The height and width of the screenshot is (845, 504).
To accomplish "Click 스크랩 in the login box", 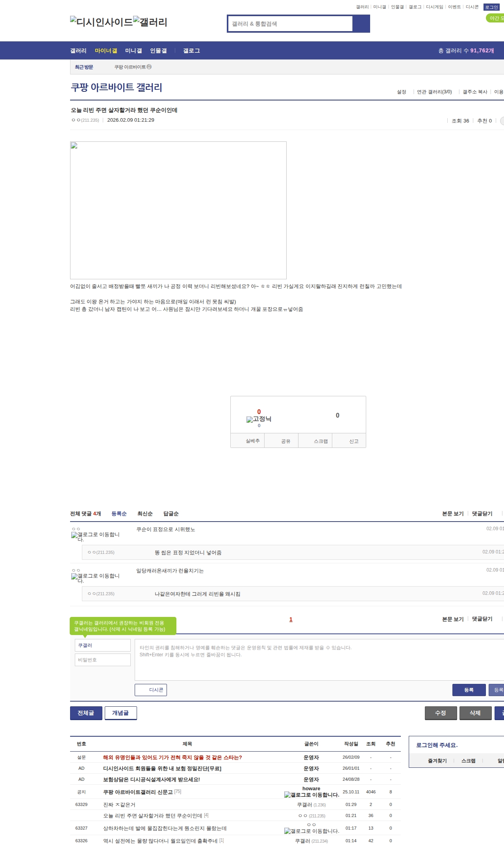I will [x=468, y=761].
